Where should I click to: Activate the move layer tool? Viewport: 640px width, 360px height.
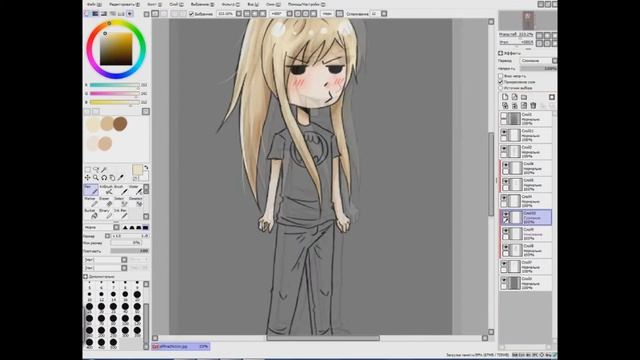pyautogui.click(x=87, y=178)
